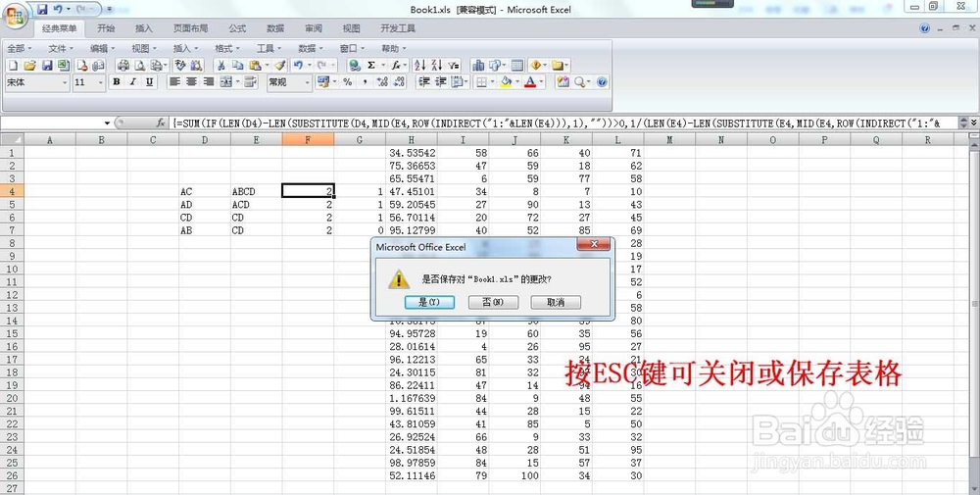Open the 工具 classic menu dropdown
Viewport: 980px width, 495px height.
tap(269, 48)
